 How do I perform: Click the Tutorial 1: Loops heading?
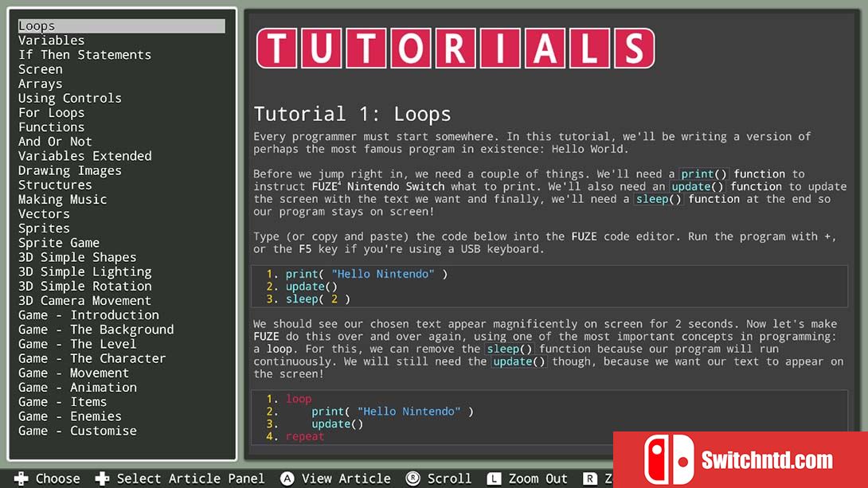352,114
